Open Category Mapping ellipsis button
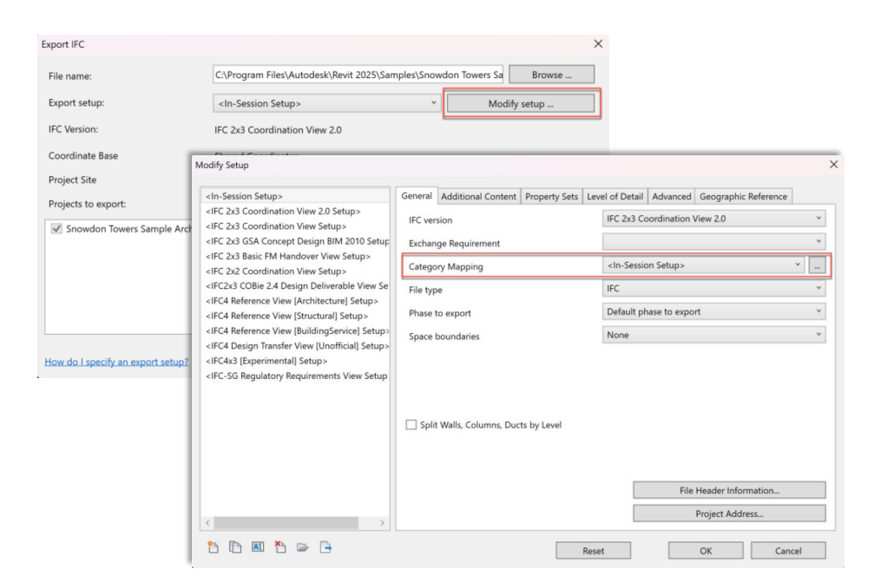874x588 pixels. tap(817, 266)
